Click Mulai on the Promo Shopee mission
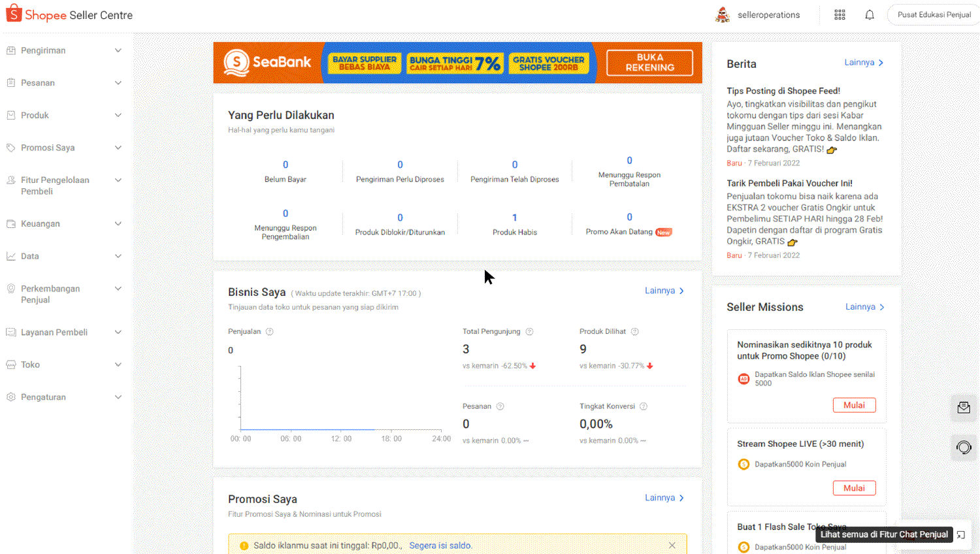This screenshot has height=554, width=980. (854, 404)
